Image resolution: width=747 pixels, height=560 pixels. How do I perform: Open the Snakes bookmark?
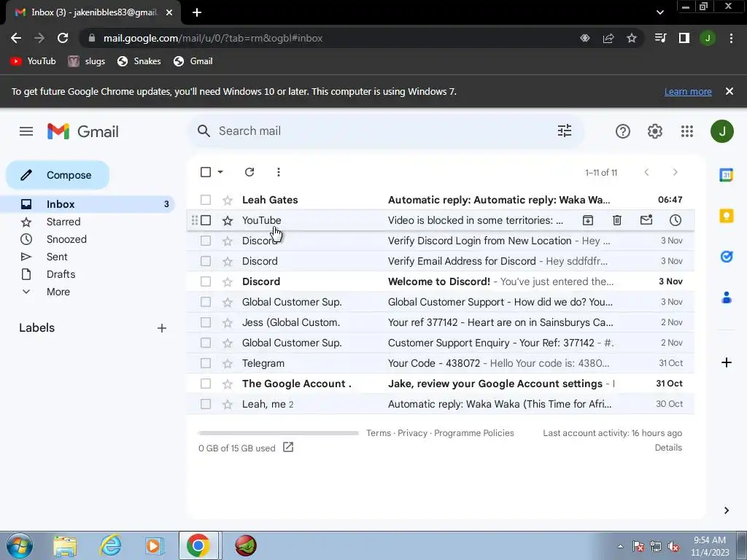(139, 61)
